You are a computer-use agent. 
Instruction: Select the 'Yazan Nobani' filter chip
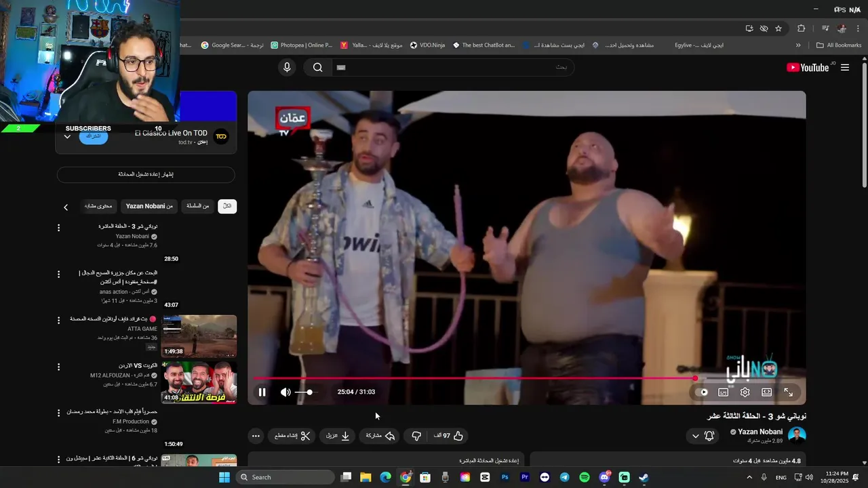click(149, 206)
